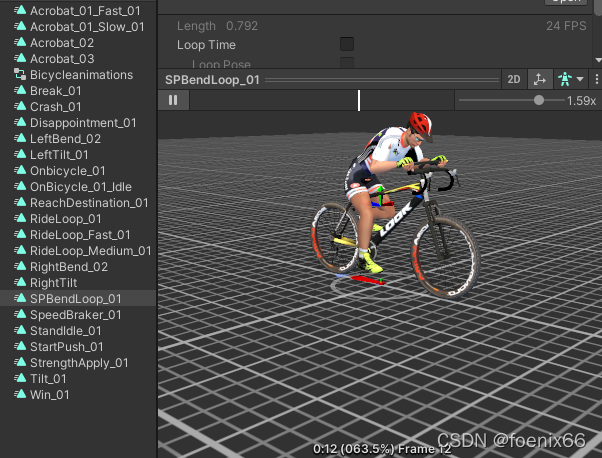Click the Break_01 animation clip icon
602x458 pixels.
click(20, 90)
